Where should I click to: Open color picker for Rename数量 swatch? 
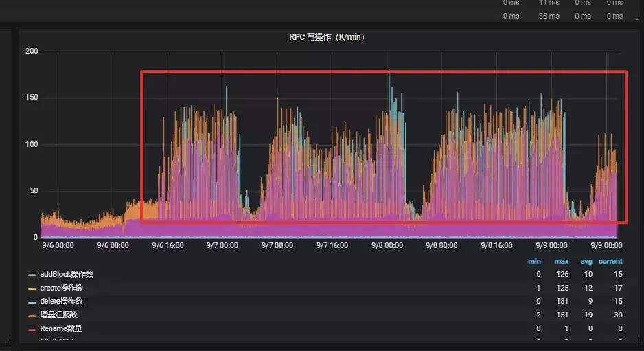(32, 330)
